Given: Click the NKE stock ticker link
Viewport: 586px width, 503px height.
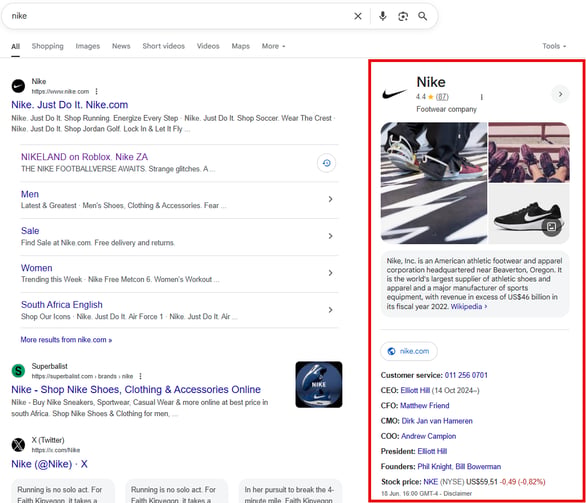Looking at the screenshot, I should coord(431,482).
